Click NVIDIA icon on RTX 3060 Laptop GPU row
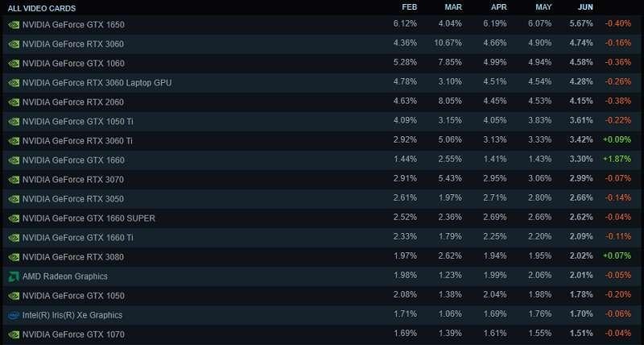This screenshot has width=644, height=345. coord(14,83)
